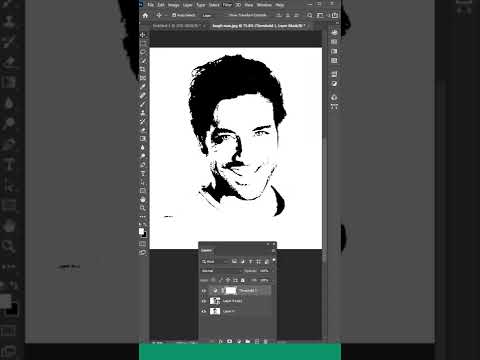Open the File menu
480x360 pixels.
151,5
